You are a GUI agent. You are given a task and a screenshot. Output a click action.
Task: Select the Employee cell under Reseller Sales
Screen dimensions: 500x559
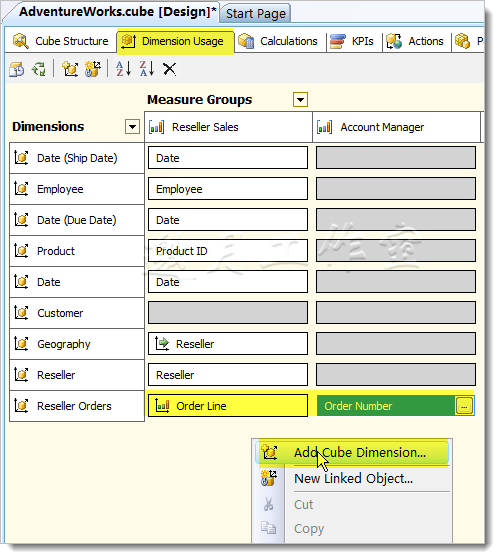[228, 189]
